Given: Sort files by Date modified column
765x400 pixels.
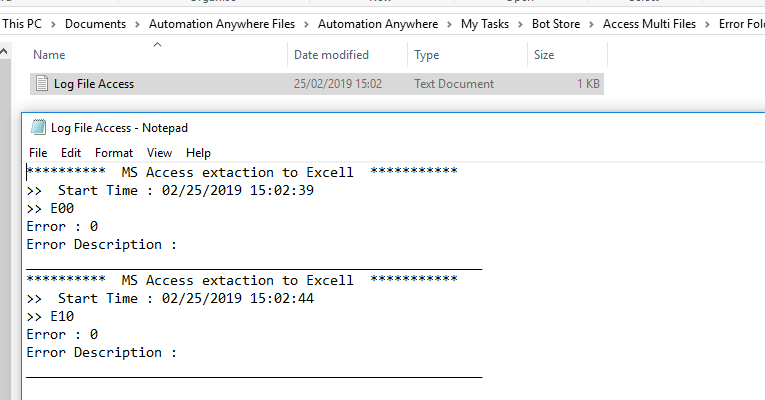Looking at the screenshot, I should 331,55.
